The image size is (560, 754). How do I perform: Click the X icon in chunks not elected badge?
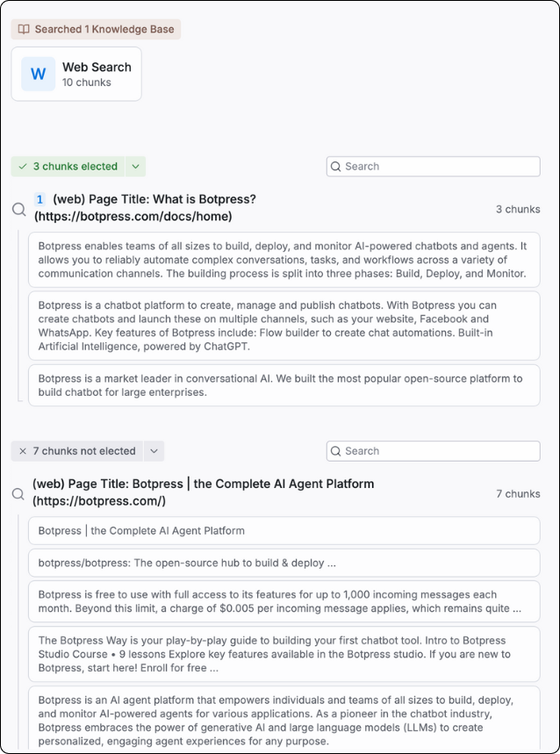tap(23, 451)
